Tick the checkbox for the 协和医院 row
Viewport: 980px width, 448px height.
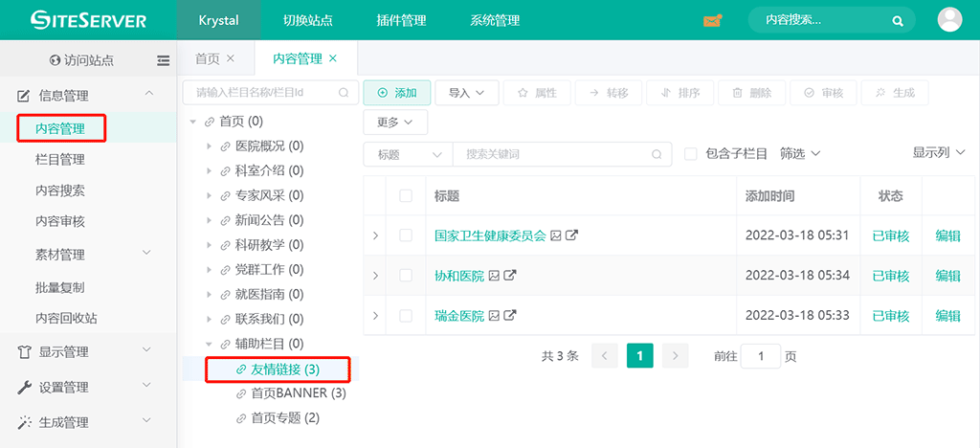406,276
